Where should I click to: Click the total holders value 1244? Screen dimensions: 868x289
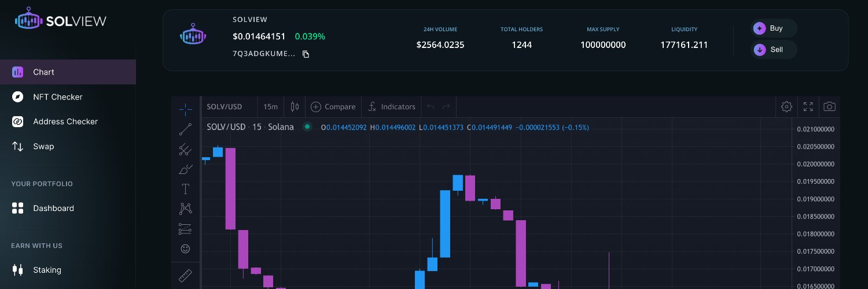pyautogui.click(x=521, y=45)
